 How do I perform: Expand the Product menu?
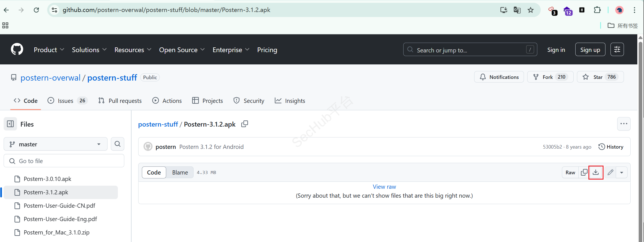tap(49, 50)
